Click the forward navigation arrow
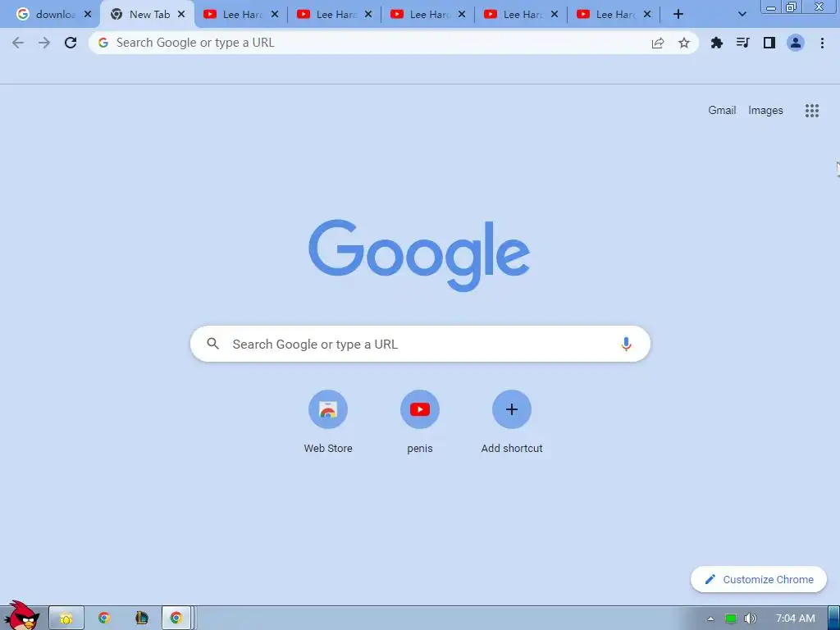Image resolution: width=840 pixels, height=630 pixels. pyautogui.click(x=44, y=43)
